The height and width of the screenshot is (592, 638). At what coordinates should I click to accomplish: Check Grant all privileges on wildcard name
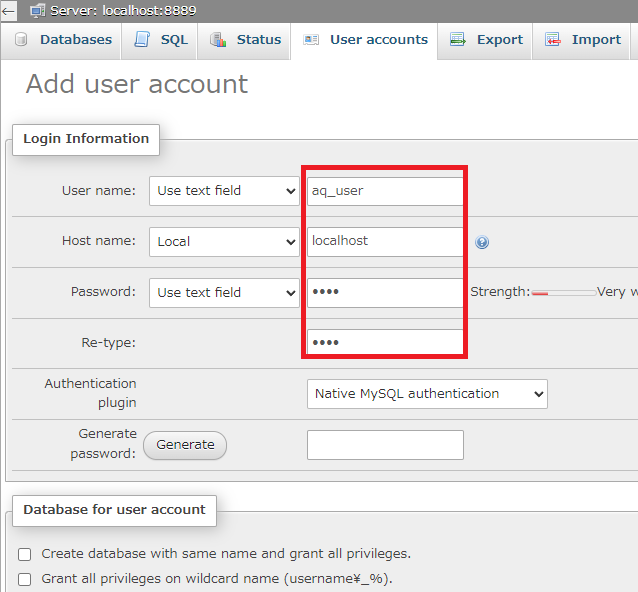[24, 579]
